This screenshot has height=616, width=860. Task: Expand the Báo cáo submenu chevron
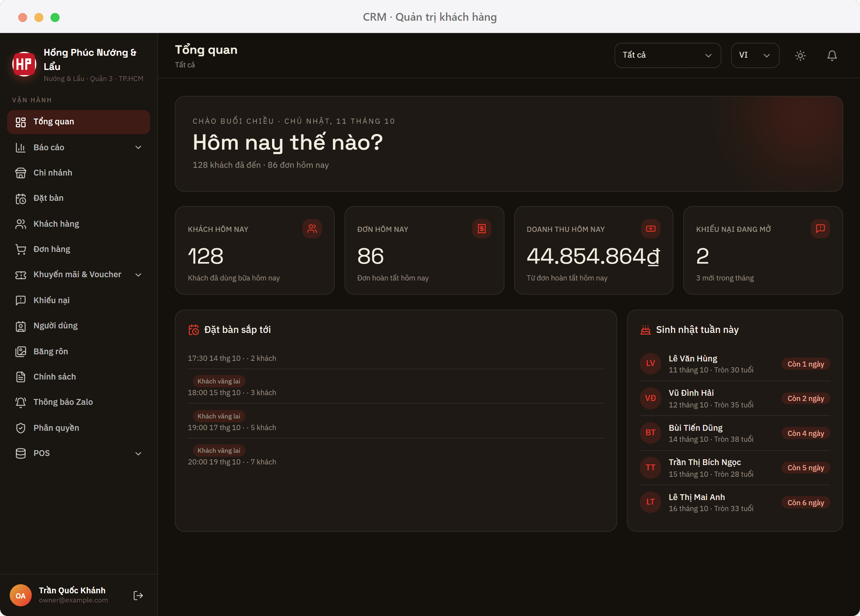[138, 148]
